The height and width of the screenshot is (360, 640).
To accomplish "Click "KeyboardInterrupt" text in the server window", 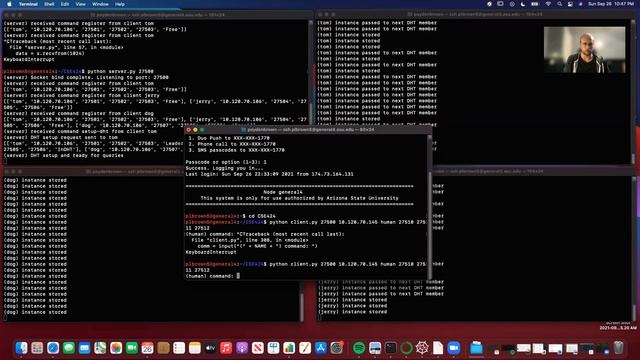I will [x=29, y=59].
